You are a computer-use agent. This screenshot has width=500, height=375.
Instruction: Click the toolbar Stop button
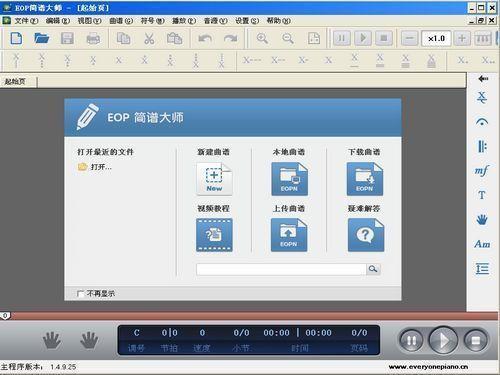[384, 38]
